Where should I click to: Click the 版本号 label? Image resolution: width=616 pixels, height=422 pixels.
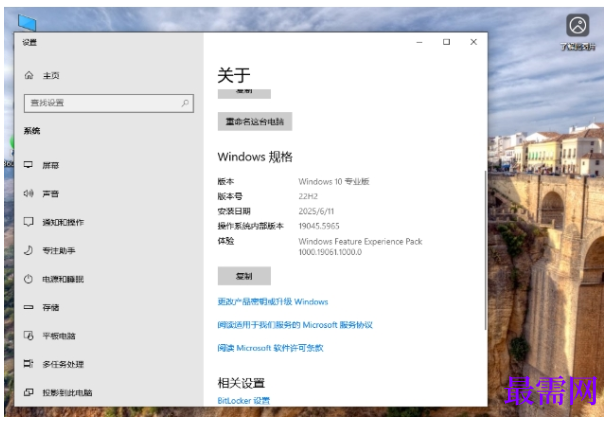point(230,196)
